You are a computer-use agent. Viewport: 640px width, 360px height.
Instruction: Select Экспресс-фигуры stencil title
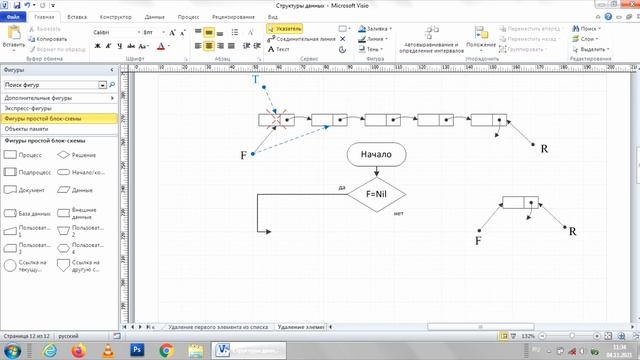click(59, 109)
